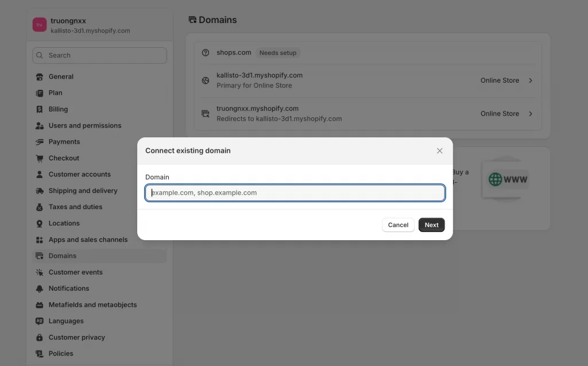This screenshot has height=366, width=588.
Task: Focus the Domain text input field
Action: tap(295, 193)
